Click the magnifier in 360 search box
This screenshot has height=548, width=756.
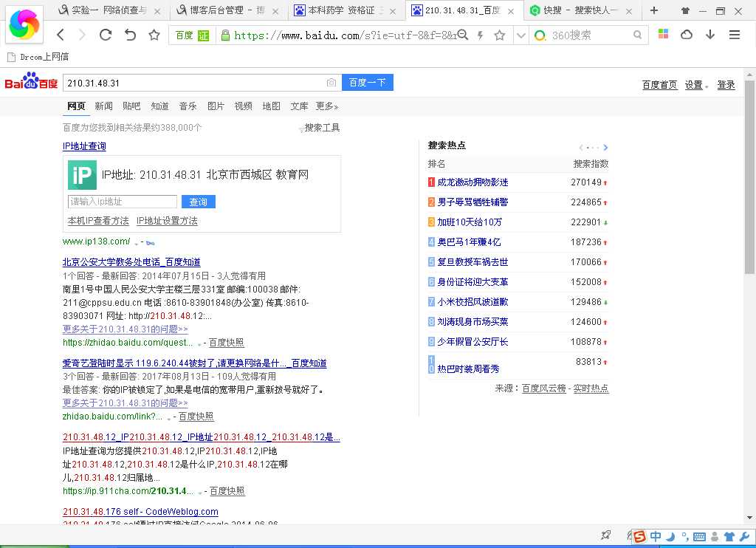click(x=637, y=35)
